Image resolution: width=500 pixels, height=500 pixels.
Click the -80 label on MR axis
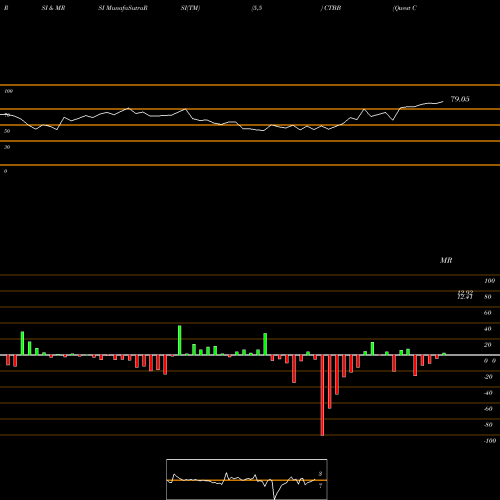coord(488,425)
